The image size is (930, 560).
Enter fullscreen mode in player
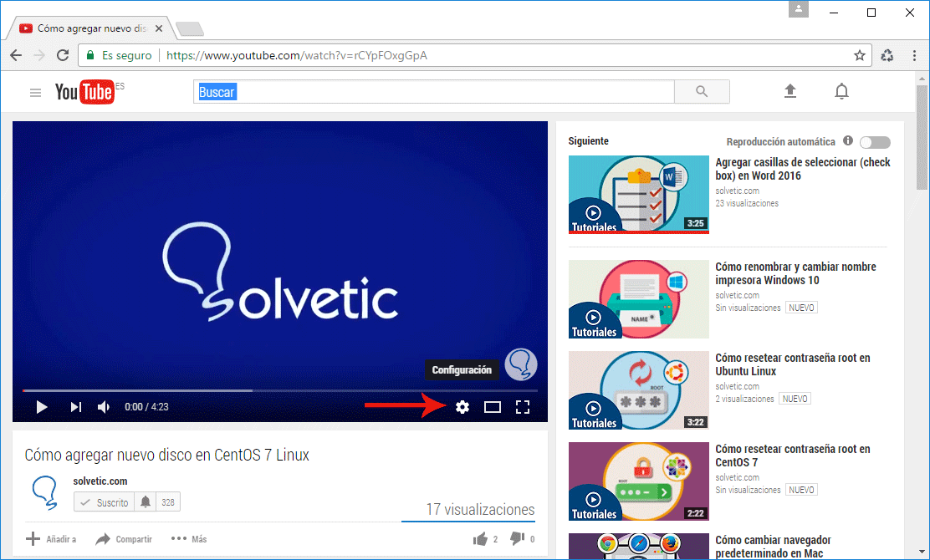tap(523, 407)
